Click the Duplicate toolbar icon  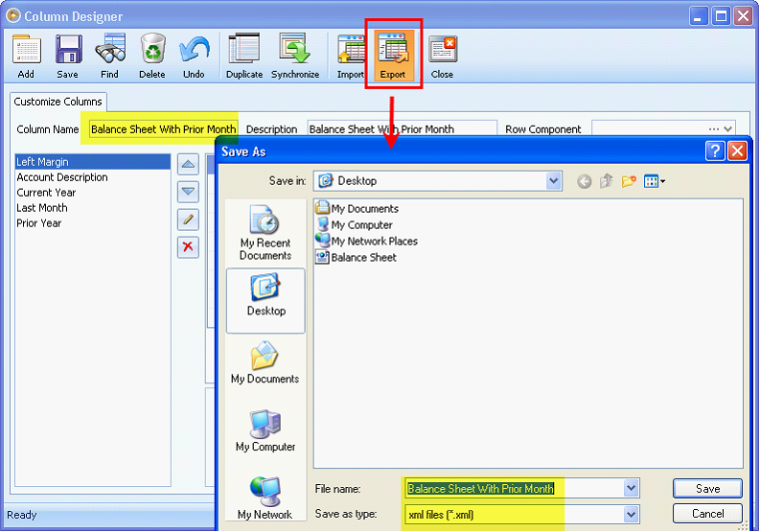[244, 56]
